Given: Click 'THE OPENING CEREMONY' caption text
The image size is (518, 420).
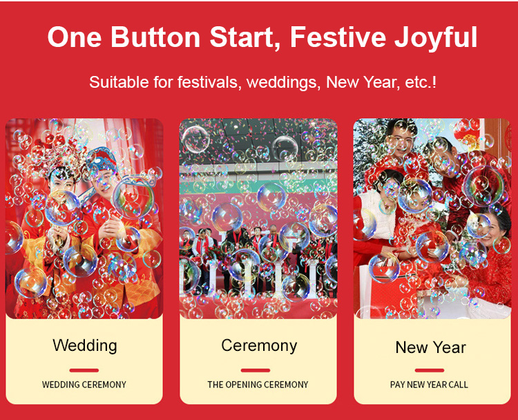Looking at the screenshot, I should [x=258, y=385].
